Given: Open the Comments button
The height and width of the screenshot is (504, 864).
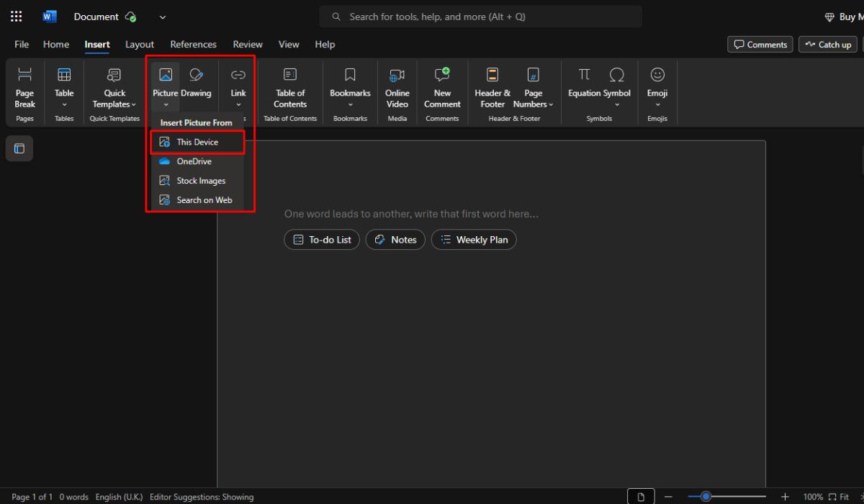Looking at the screenshot, I should 760,45.
